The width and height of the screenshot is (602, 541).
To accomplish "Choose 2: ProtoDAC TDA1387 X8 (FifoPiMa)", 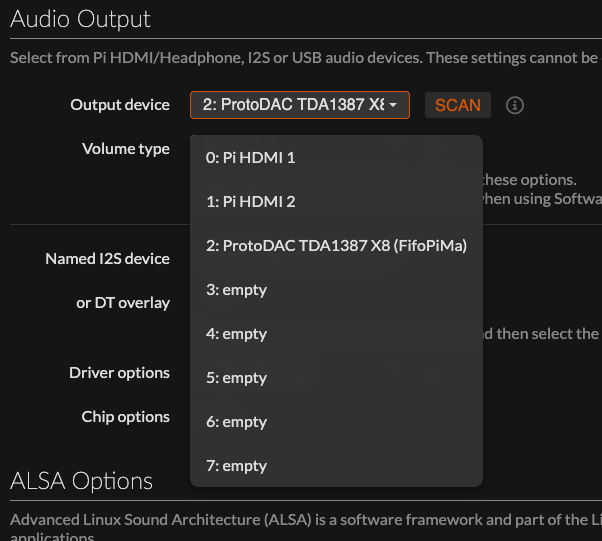I will coord(336,246).
